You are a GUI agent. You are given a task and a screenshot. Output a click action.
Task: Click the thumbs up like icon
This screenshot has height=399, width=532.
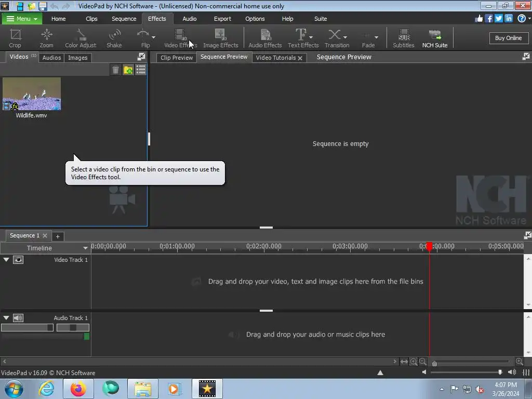pyautogui.click(x=478, y=19)
